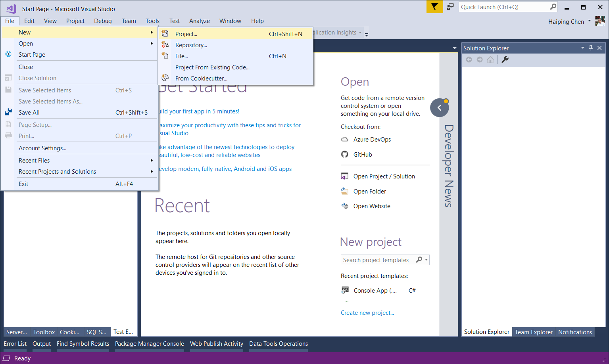Open the send feedback icon
The height and width of the screenshot is (364, 609).
pyautogui.click(x=450, y=7)
